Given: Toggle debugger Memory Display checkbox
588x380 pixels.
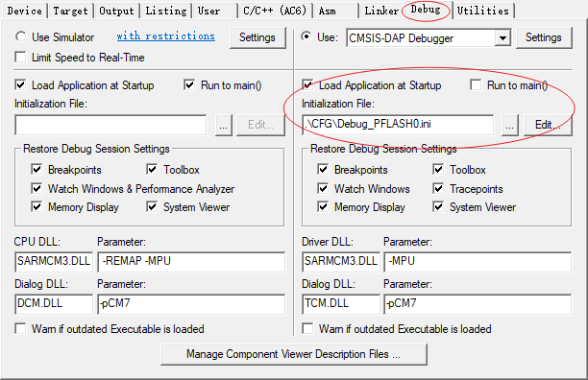Looking at the screenshot, I should coord(323,206).
